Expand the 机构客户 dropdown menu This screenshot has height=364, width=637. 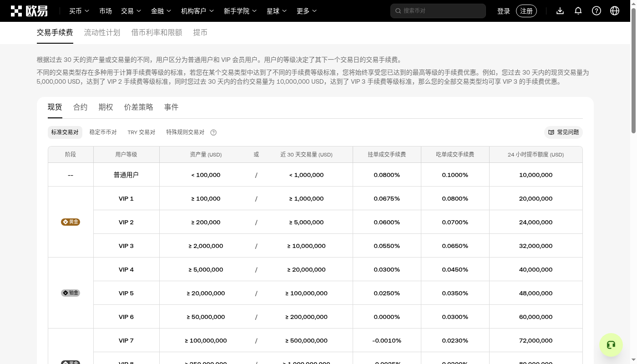coord(197,11)
